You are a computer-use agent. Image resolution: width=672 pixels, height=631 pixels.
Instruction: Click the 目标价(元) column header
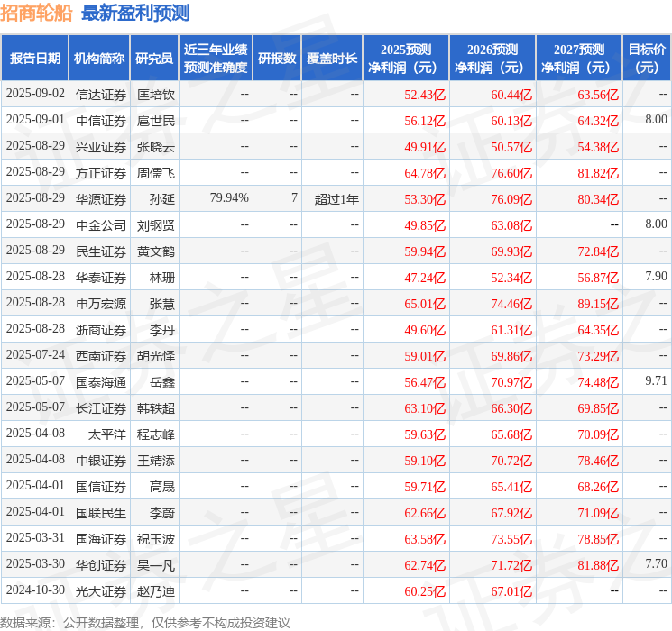click(x=646, y=59)
